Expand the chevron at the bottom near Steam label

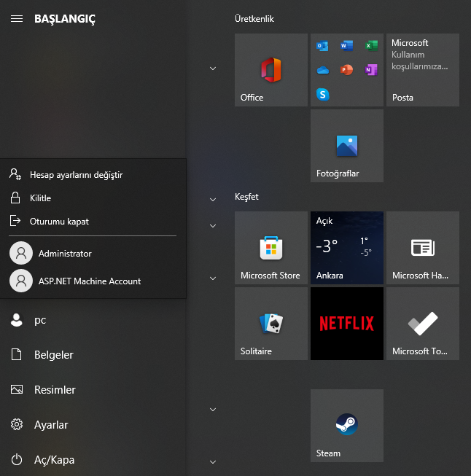click(213, 462)
